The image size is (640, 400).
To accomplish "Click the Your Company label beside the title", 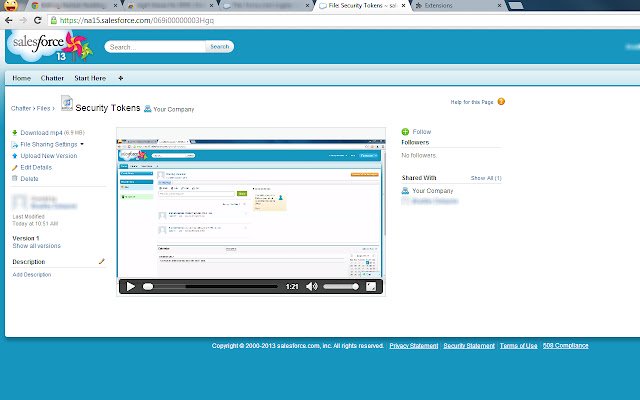I will click(x=173, y=109).
